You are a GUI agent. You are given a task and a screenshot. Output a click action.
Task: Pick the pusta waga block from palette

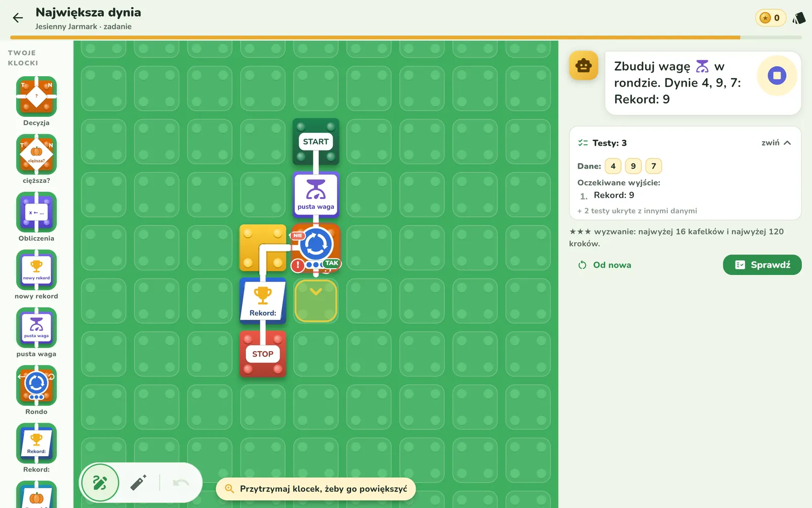pyautogui.click(x=36, y=328)
